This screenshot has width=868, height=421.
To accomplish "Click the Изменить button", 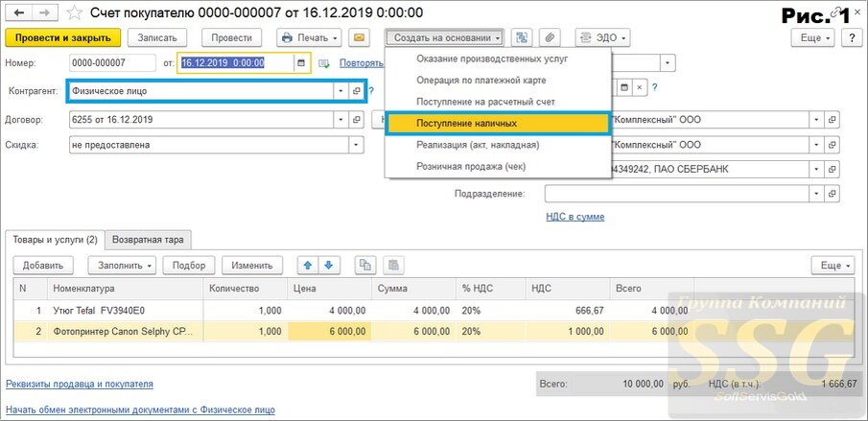I will (252, 265).
